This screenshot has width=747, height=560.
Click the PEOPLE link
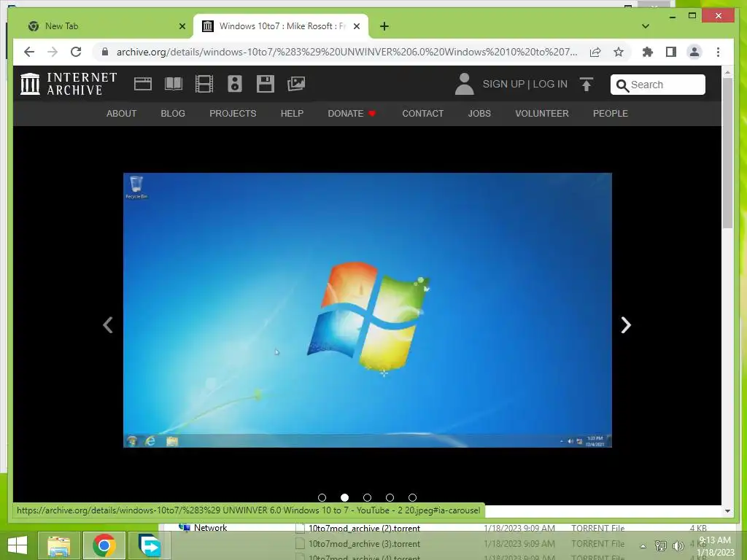click(x=611, y=113)
